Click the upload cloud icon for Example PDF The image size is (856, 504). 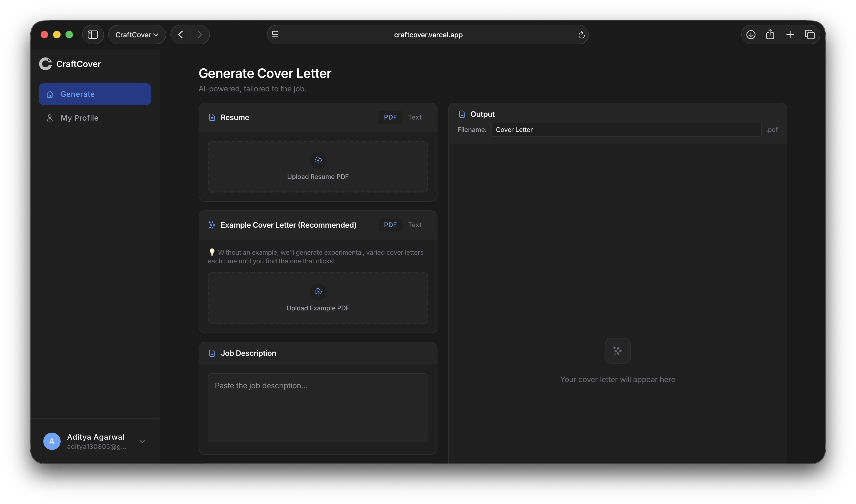(318, 292)
